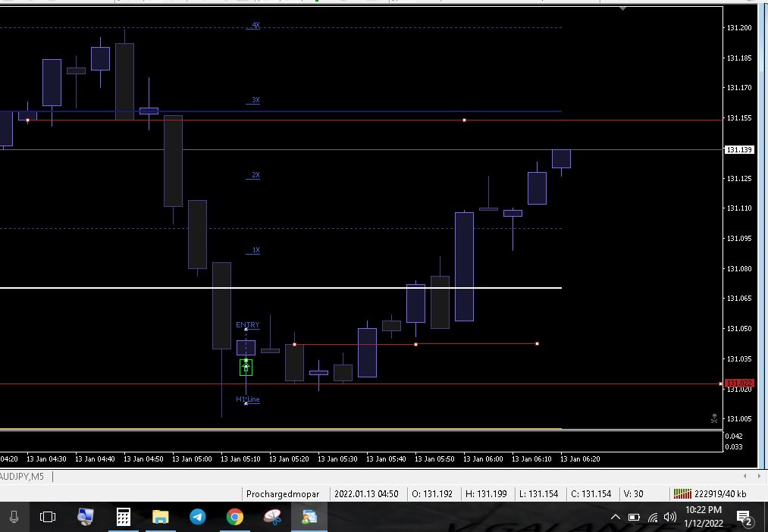768x532 pixels.
Task: Click the L: 131.154 low value
Action: pyautogui.click(x=538, y=494)
